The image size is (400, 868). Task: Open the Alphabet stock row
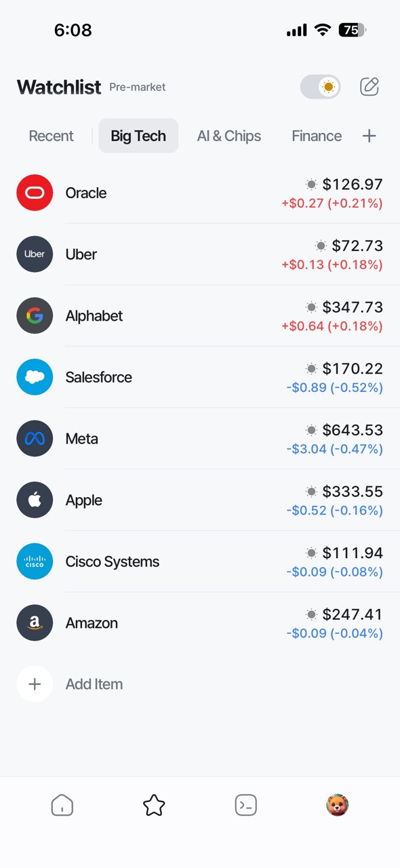(x=200, y=316)
